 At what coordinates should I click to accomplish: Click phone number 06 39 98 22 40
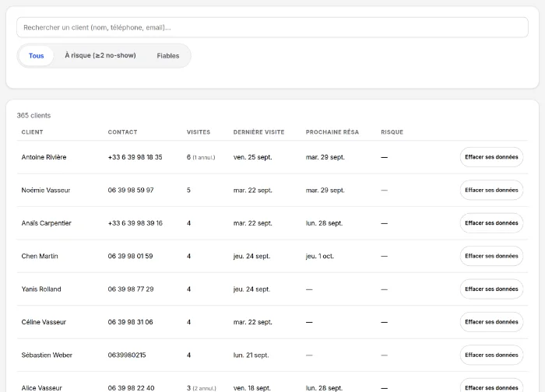click(131, 388)
